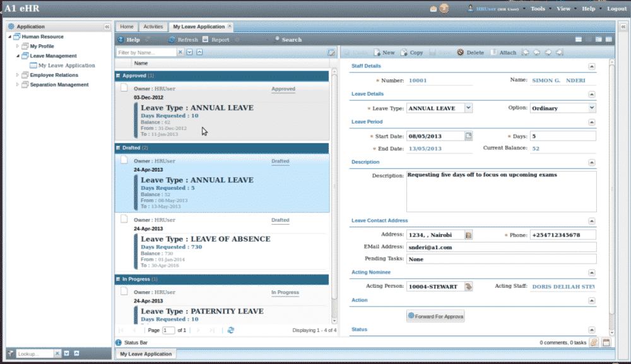The image size is (631, 364).
Task: Click the Delete record button
Action: (470, 53)
